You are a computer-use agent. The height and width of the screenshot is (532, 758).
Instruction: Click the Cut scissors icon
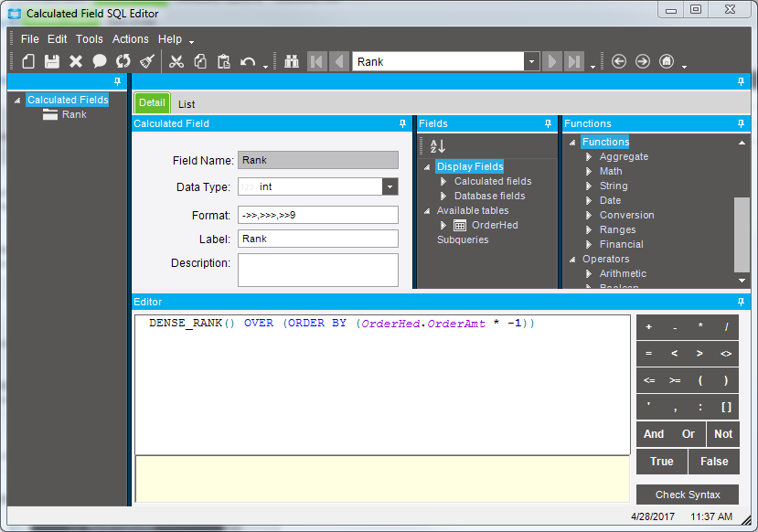point(176,61)
